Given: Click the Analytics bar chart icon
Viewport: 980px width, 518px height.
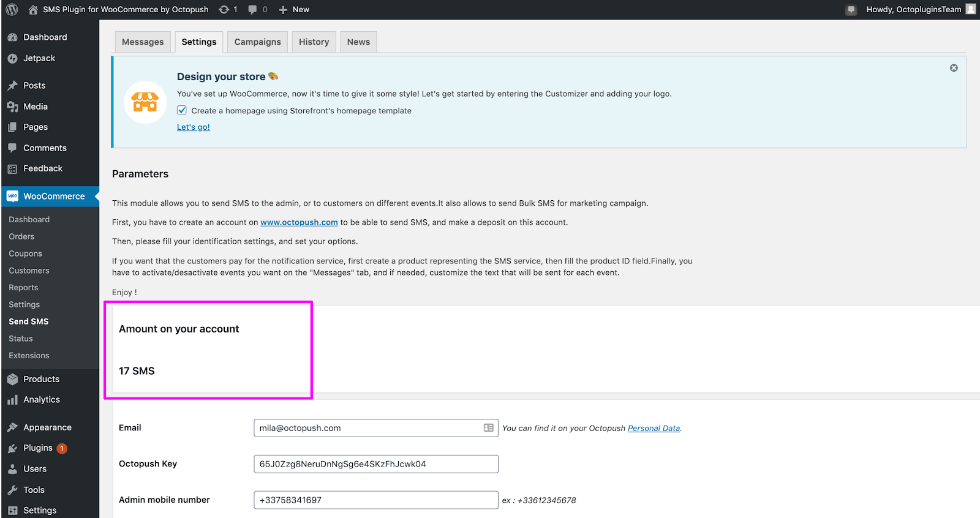Looking at the screenshot, I should pos(12,400).
